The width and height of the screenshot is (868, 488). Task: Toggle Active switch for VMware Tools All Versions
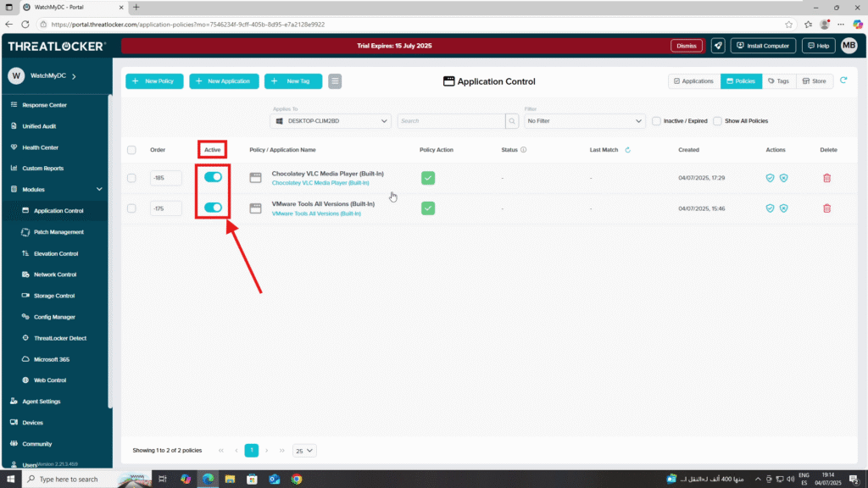pyautogui.click(x=213, y=208)
